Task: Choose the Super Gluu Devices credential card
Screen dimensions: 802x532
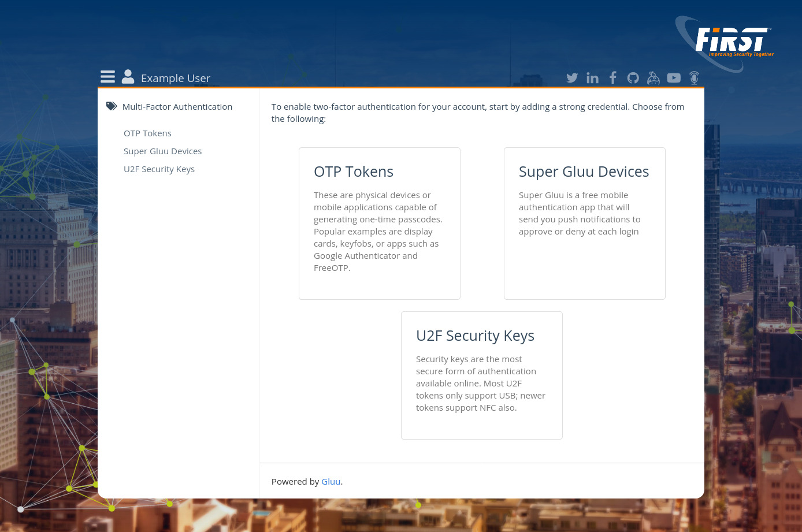Action: (584, 224)
